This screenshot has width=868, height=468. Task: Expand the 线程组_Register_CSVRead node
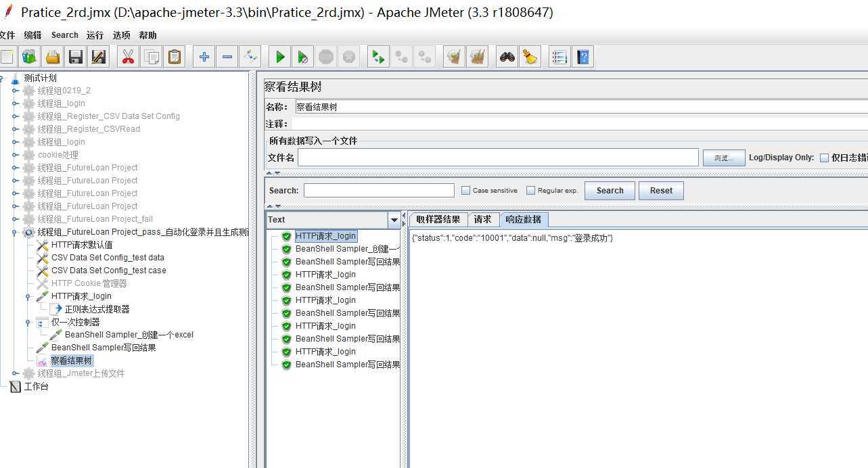tap(16, 129)
